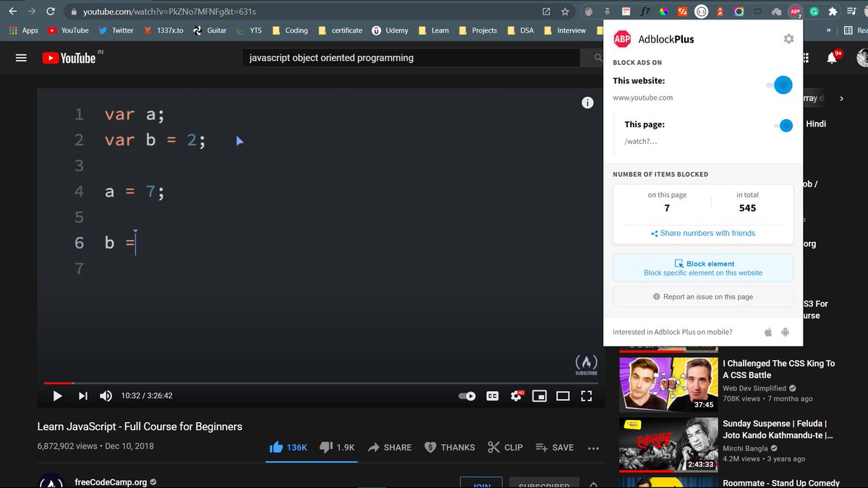Toggle the autoplay switch
Screen dimensions: 868x488
click(467, 396)
